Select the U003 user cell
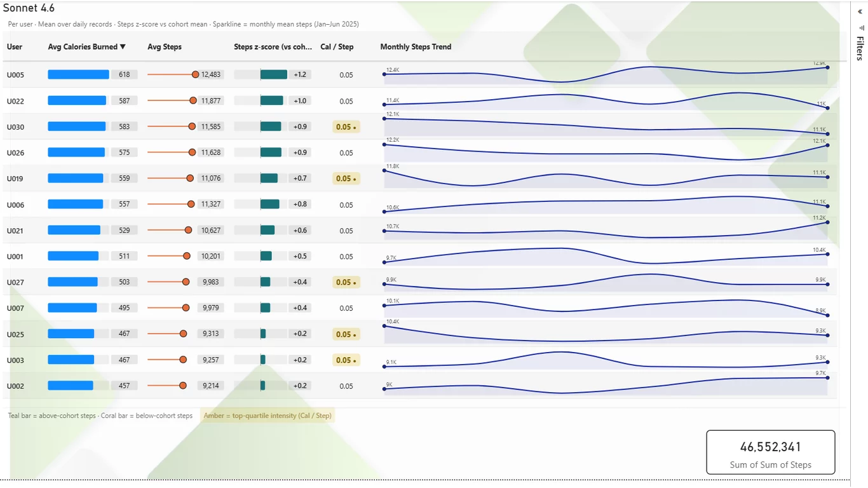Viewport: 868px width, 488px height. [x=15, y=360]
